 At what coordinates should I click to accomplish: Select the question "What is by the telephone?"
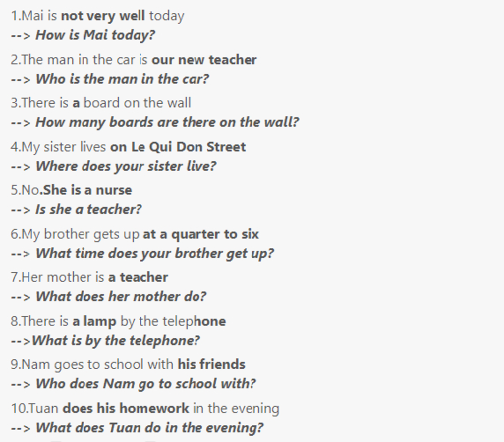pyautogui.click(x=116, y=340)
